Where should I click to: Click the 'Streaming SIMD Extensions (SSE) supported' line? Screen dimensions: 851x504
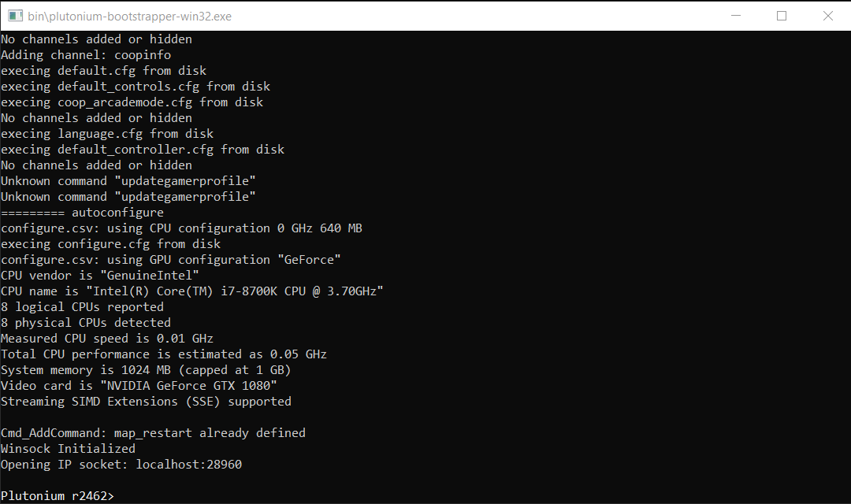tap(146, 402)
